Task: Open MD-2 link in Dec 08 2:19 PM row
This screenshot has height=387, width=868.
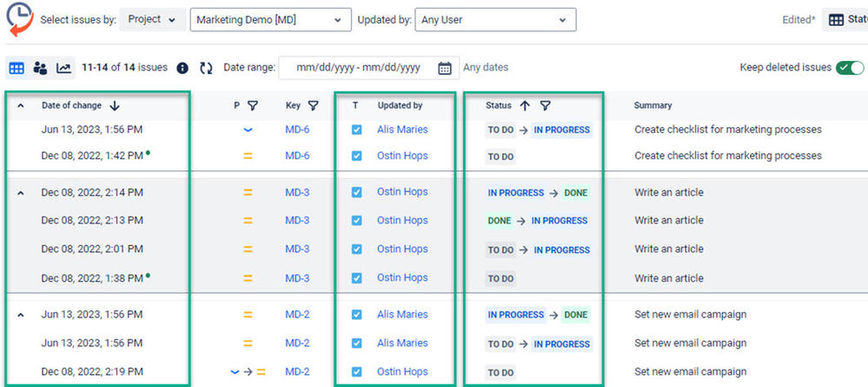Action: tap(297, 371)
